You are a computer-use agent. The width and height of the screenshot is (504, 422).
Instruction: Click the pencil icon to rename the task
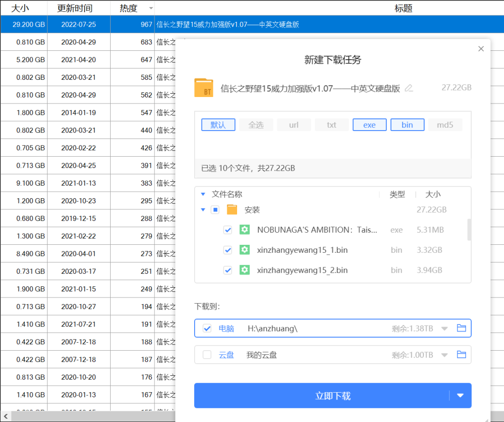coord(408,88)
